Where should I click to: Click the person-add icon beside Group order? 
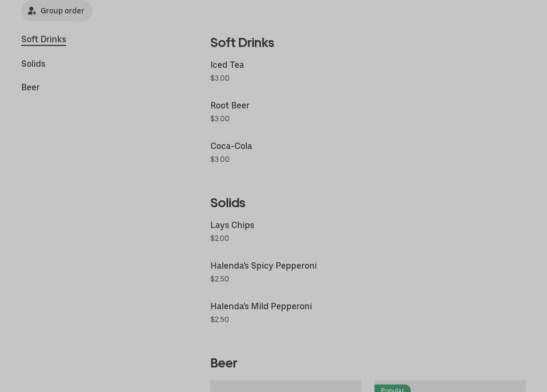32,11
